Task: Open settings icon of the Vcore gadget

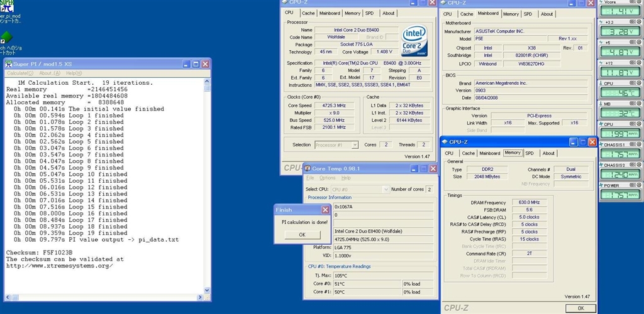Action: [632, 2]
